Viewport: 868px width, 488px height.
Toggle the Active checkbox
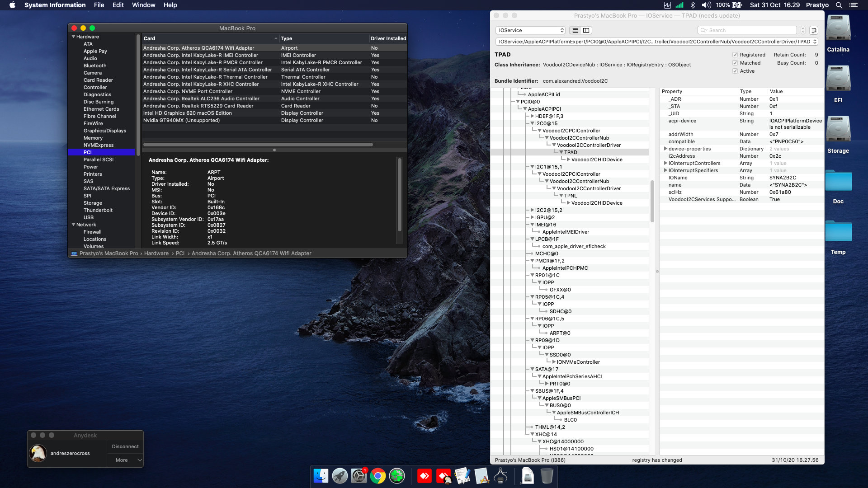pos(735,71)
